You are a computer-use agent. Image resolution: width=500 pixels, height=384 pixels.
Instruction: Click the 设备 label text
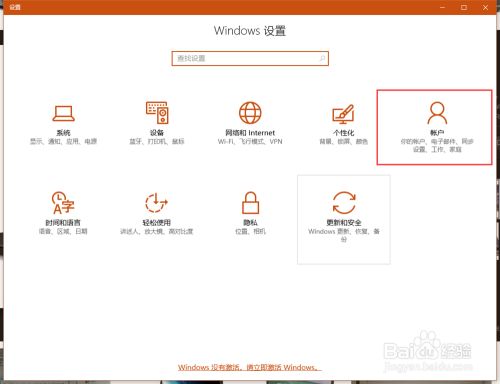pyautogui.click(x=157, y=133)
